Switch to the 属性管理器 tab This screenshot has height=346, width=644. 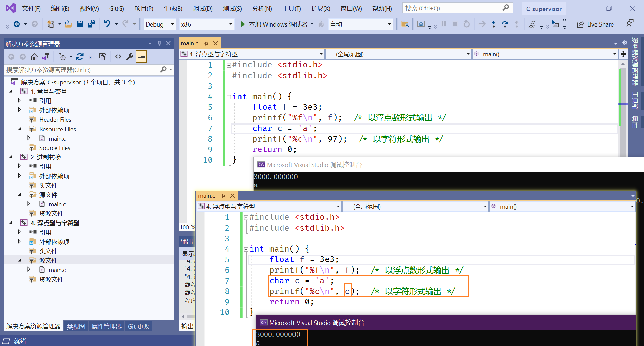tap(107, 326)
